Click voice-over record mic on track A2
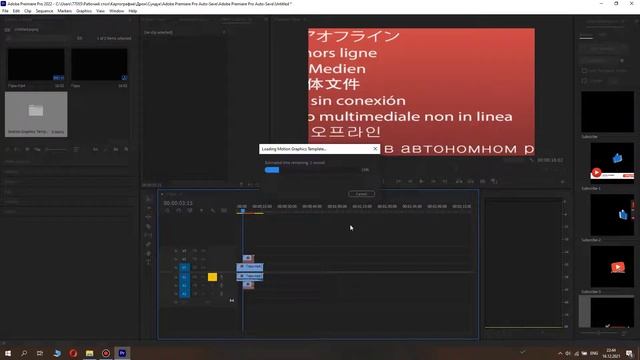Image resolution: width=640 pixels, height=360 pixels. [x=222, y=285]
